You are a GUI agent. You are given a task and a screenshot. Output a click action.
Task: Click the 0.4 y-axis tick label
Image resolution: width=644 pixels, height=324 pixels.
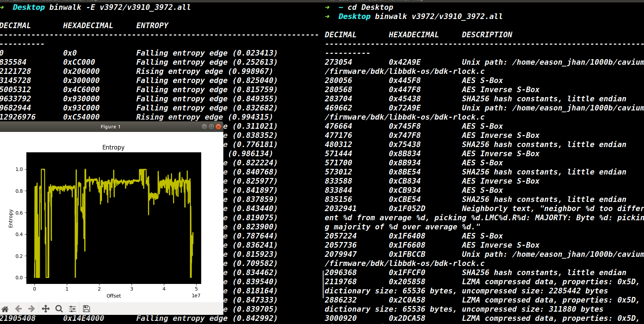click(19, 234)
